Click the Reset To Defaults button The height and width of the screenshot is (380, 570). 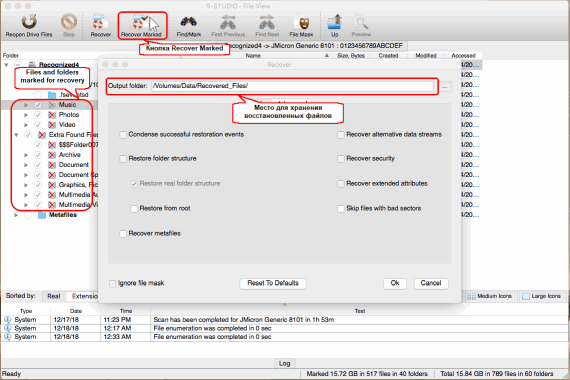point(273,283)
